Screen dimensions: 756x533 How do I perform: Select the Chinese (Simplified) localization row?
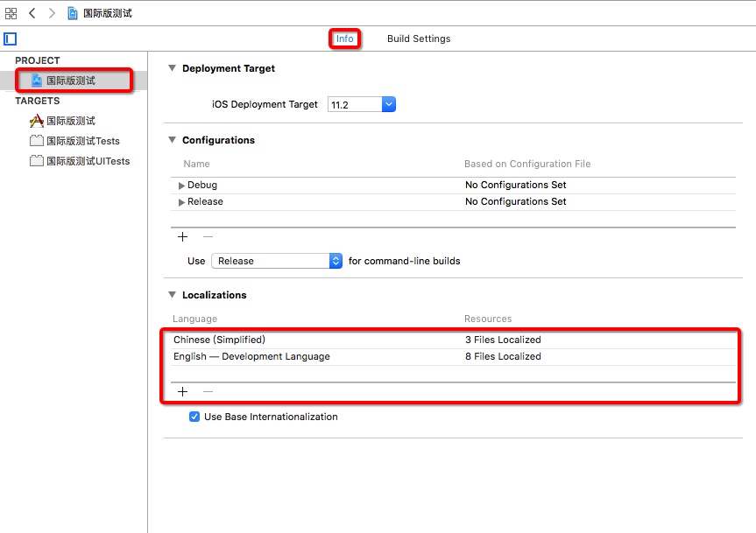453,340
